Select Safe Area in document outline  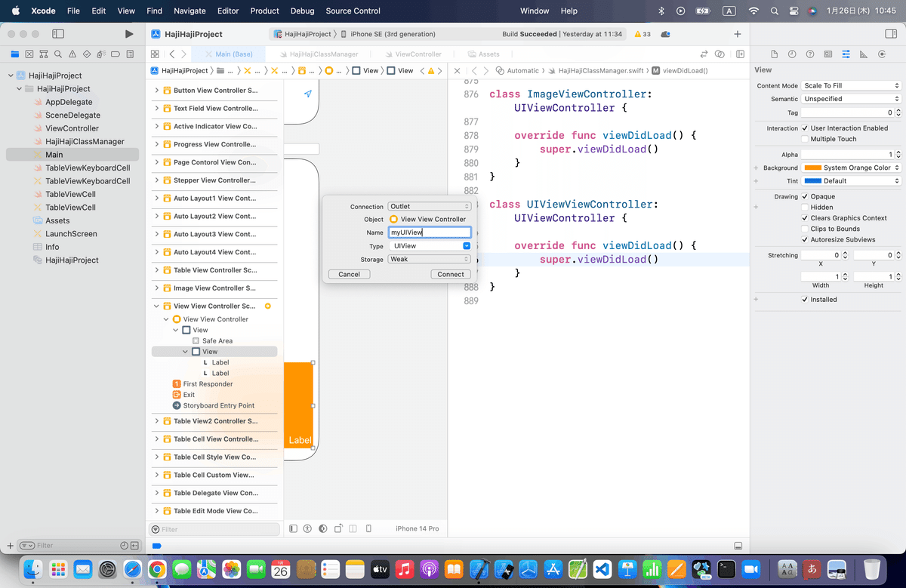click(217, 341)
